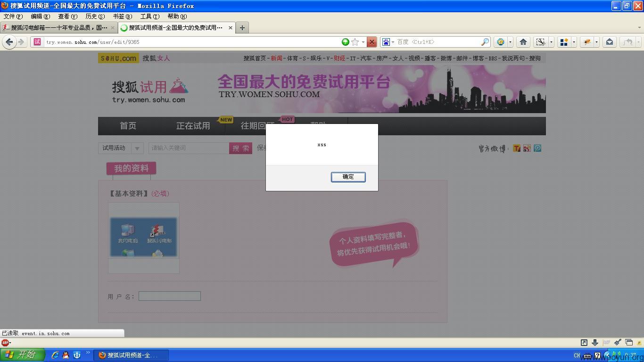Open a new tab with the plus button
The height and width of the screenshot is (362, 644).
[x=242, y=28]
